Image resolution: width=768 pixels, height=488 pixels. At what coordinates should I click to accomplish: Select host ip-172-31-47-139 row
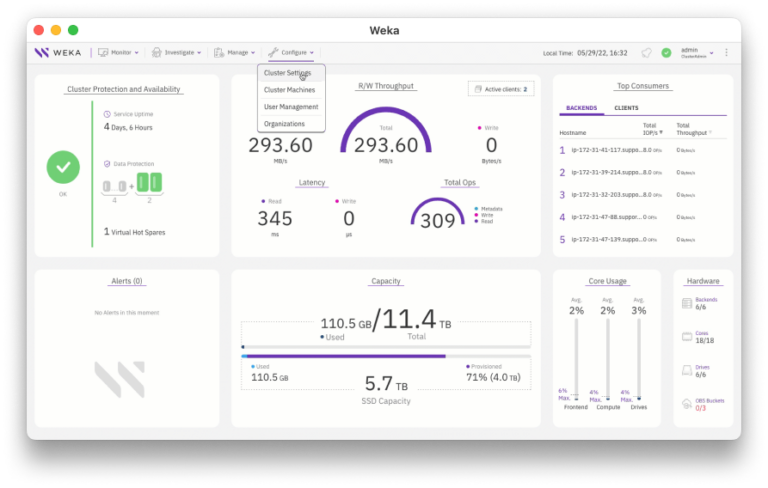click(643, 240)
